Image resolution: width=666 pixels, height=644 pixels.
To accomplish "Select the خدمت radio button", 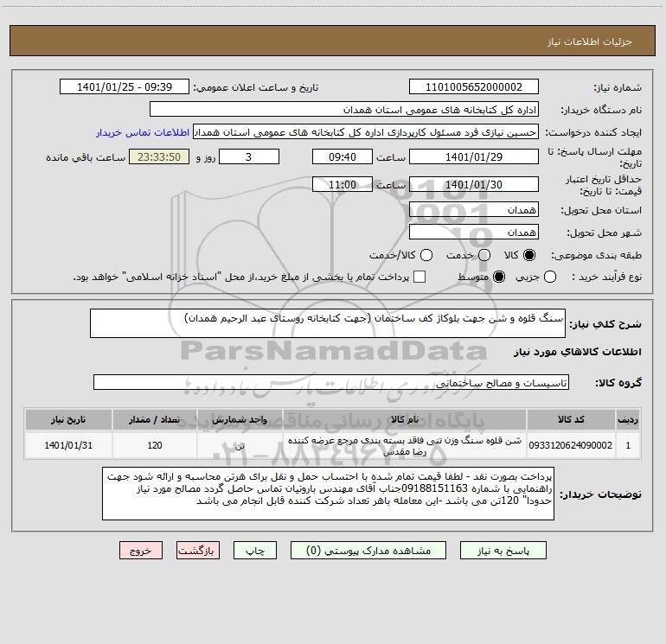I will (x=484, y=255).
